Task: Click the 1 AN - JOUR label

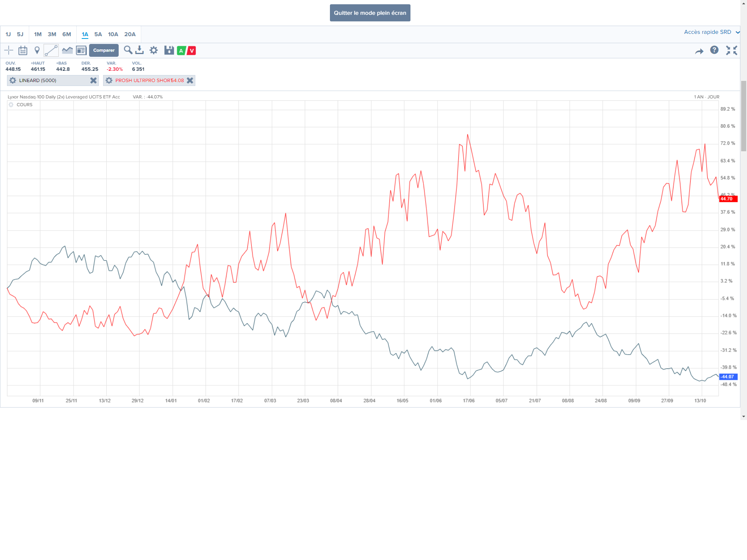Action: pyautogui.click(x=707, y=97)
